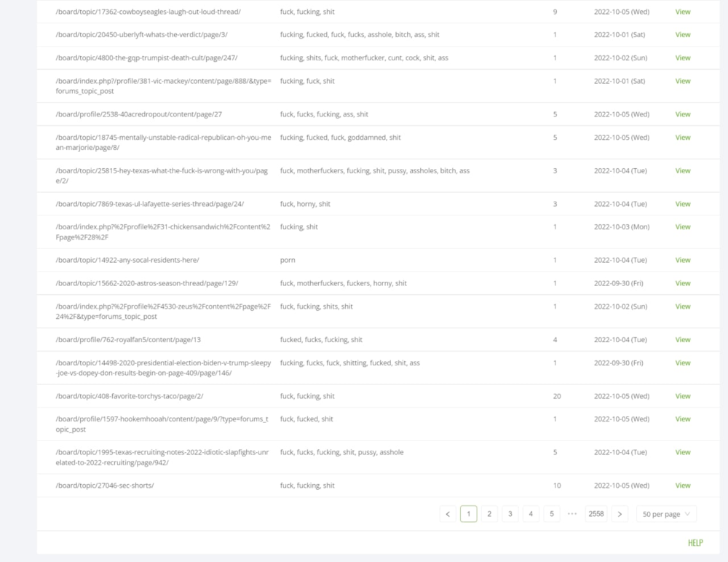Navigate to page 4 in pagination
Image resolution: width=728 pixels, height=562 pixels.
pos(531,514)
